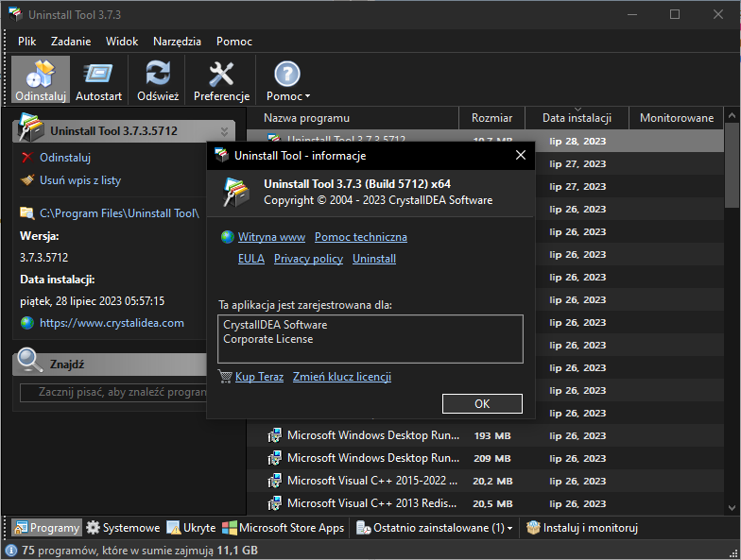This screenshot has width=741, height=560.
Task: Switch to the Programy tab
Action: click(47, 528)
